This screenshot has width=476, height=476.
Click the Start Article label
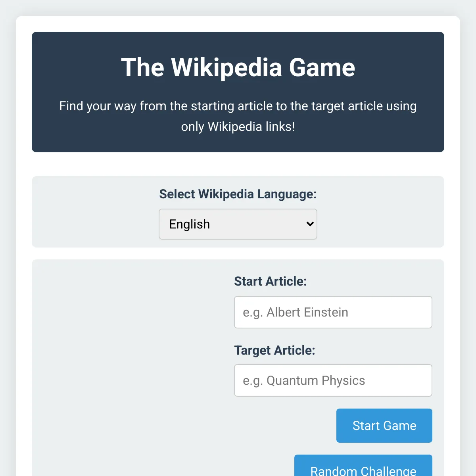click(271, 281)
